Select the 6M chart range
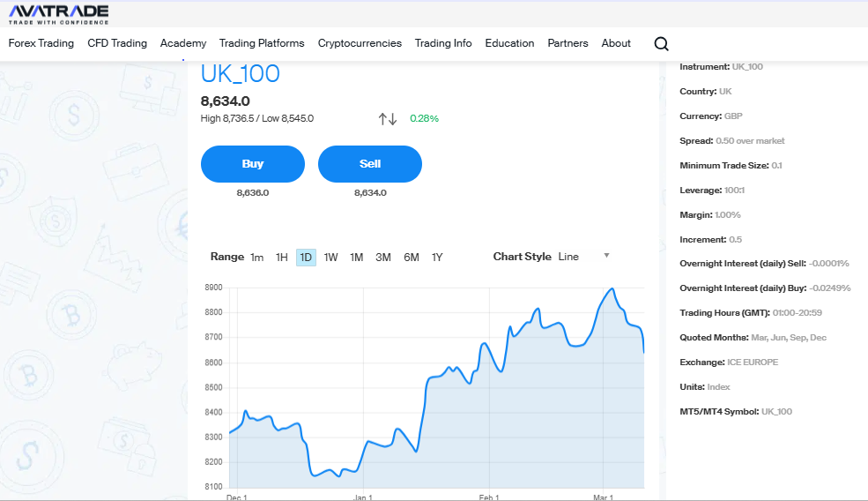The width and height of the screenshot is (868, 501). click(x=412, y=258)
